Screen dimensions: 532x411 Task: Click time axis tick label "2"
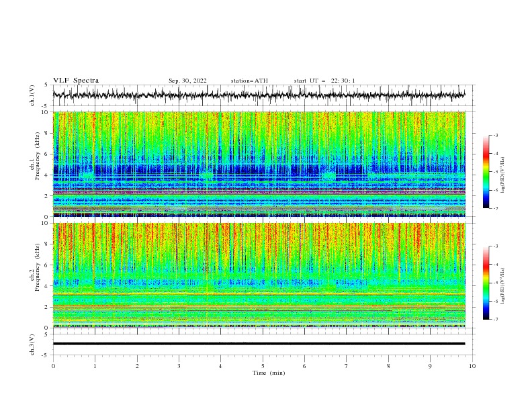coord(137,366)
